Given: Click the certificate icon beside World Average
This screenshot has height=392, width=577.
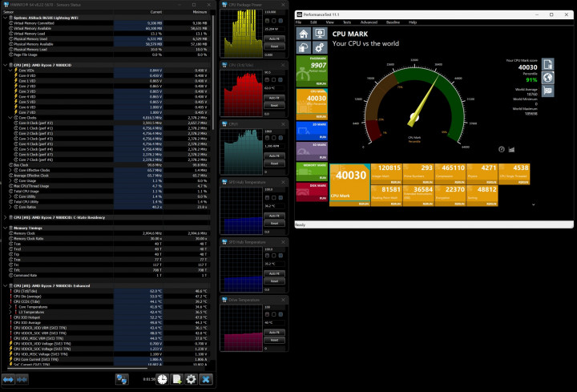Looking at the screenshot, I should click(x=547, y=91).
